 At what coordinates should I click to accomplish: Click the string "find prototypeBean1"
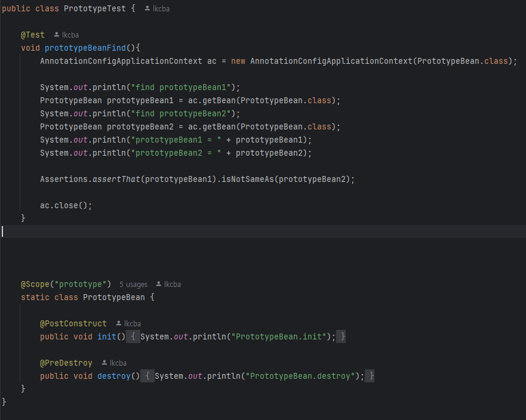click(181, 88)
